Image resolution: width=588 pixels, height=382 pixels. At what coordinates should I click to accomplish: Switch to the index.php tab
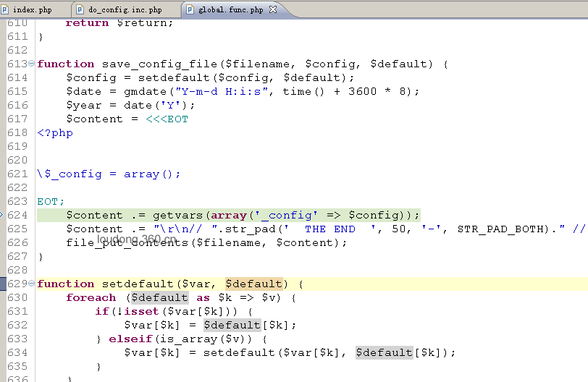(33, 10)
